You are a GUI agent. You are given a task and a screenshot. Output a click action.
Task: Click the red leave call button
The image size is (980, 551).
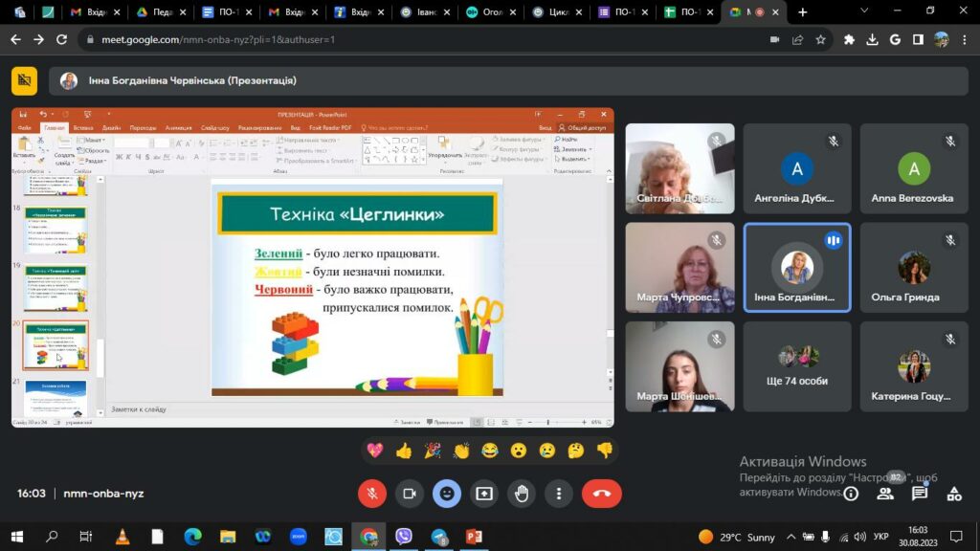(601, 494)
